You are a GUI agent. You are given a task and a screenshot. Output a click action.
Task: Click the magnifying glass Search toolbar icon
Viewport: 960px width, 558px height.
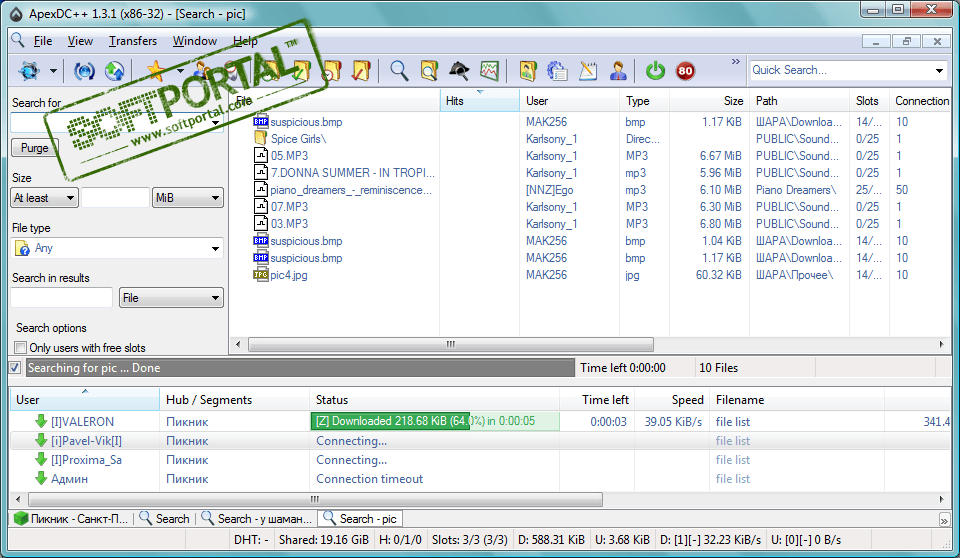[x=399, y=71]
